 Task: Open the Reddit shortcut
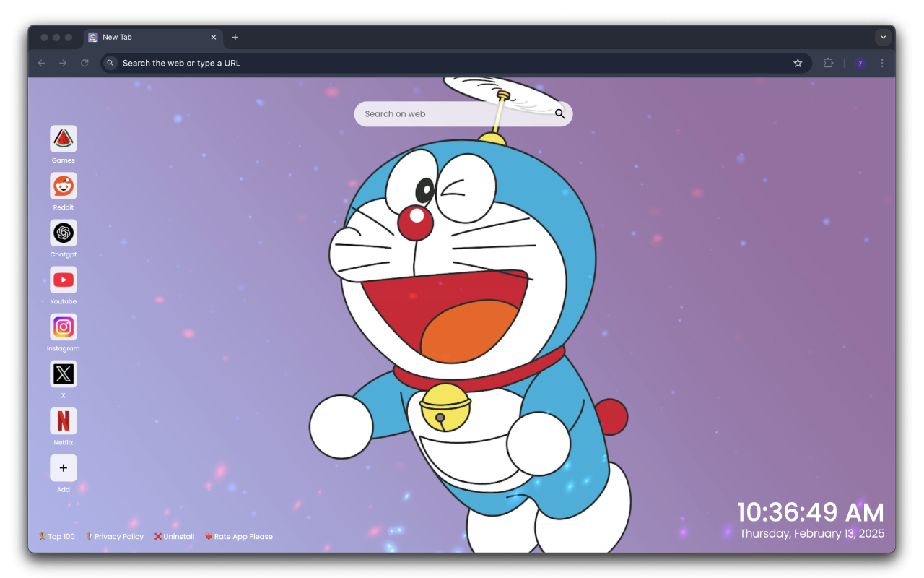(63, 186)
